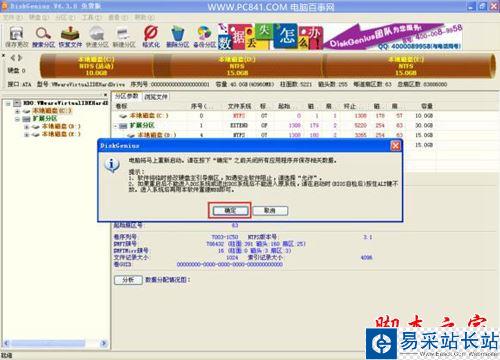
Task: Expand 本地磁盘(C:) in the left tree
Action: pyautogui.click(x=17, y=111)
